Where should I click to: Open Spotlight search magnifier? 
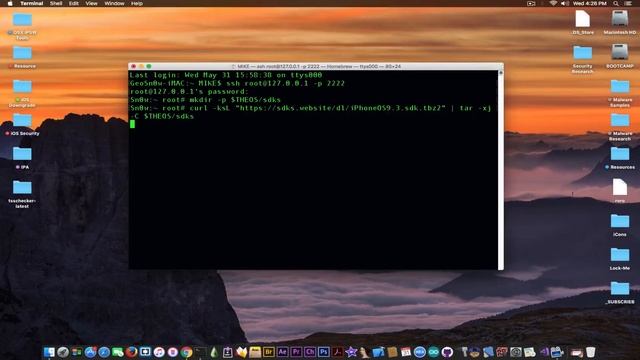pyautogui.click(x=616, y=3)
